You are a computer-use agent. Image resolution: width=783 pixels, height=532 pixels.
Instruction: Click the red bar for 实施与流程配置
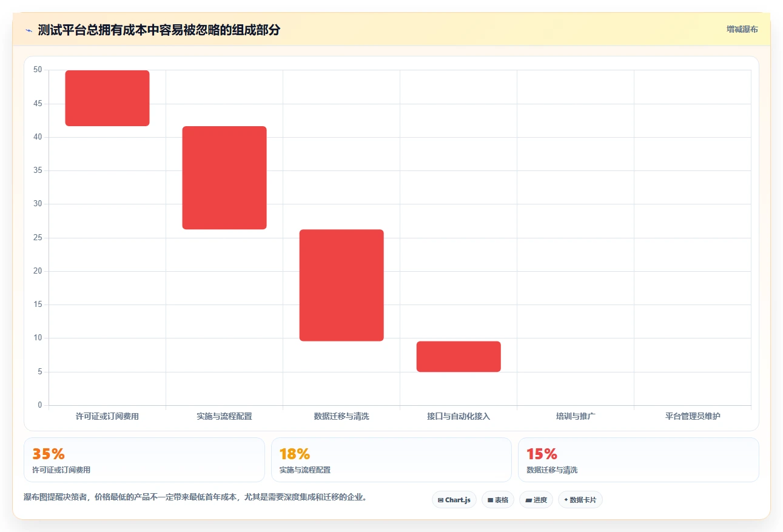(224, 178)
